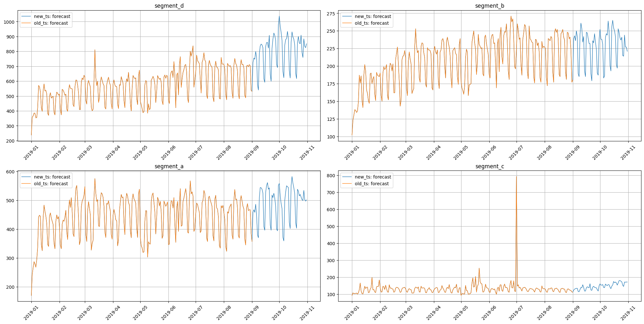The width and height of the screenshot is (644, 324).
Task: Click y-axis label 200 on segment_d chart
Action: pyautogui.click(x=11, y=141)
